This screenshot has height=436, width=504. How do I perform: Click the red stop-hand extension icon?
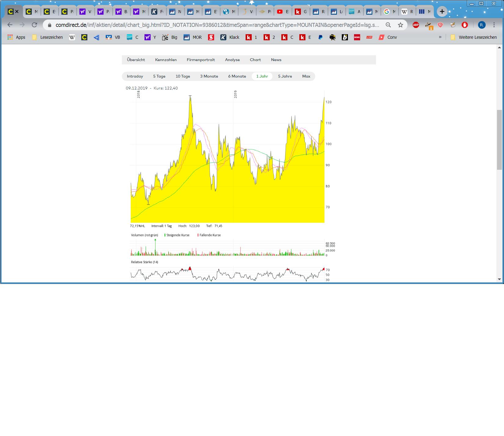[465, 25]
